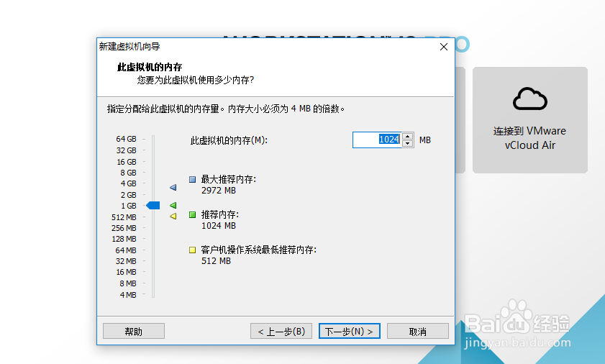Viewport: 605px width, 364px height.
Task: Click the 新建虚拟机向导 dialog title
Action: click(x=129, y=47)
